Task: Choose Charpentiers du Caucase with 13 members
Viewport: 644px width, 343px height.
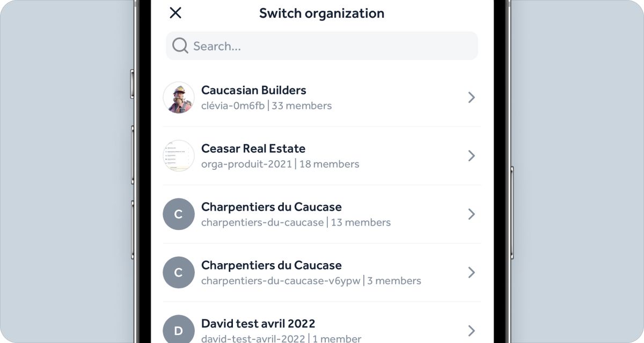Action: coord(272,207)
